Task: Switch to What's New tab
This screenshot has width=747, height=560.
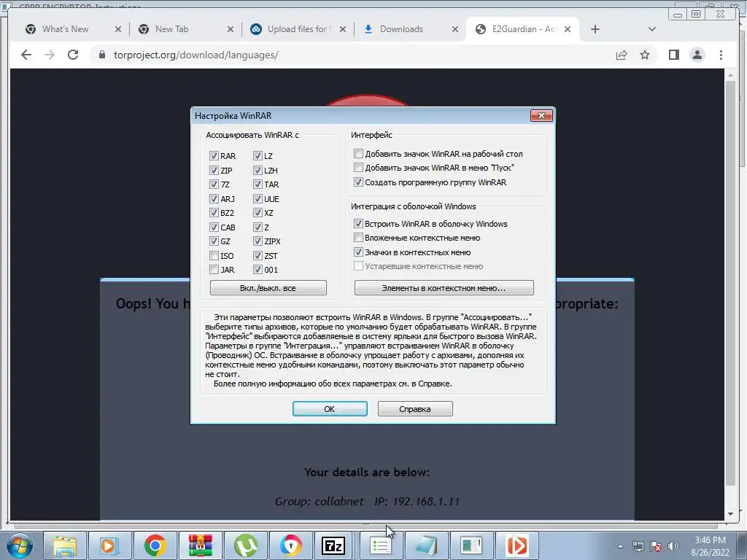Action: point(65,29)
